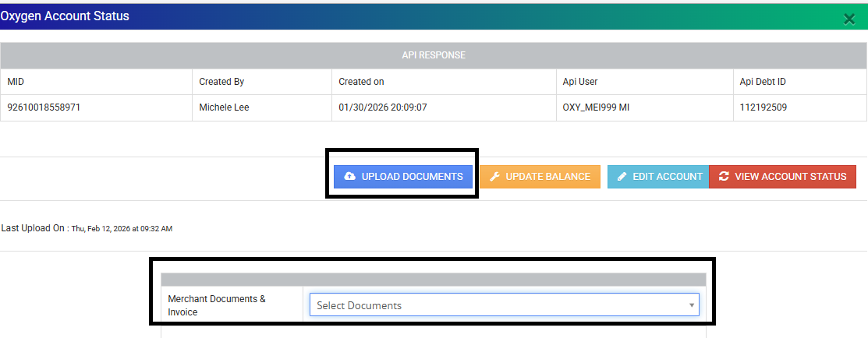Click the Created on column header
The width and height of the screenshot is (868, 338).
362,81
